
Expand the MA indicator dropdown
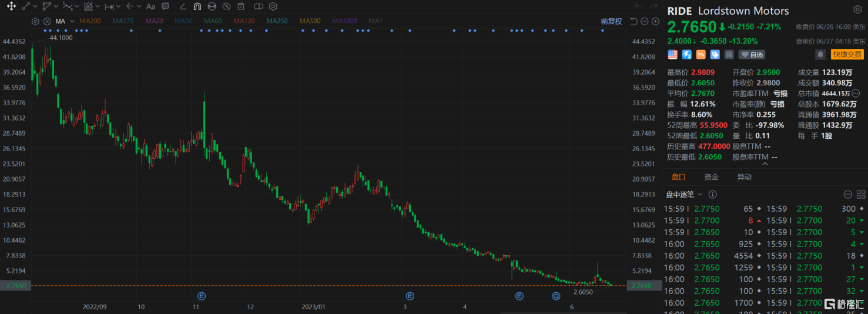click(x=72, y=21)
